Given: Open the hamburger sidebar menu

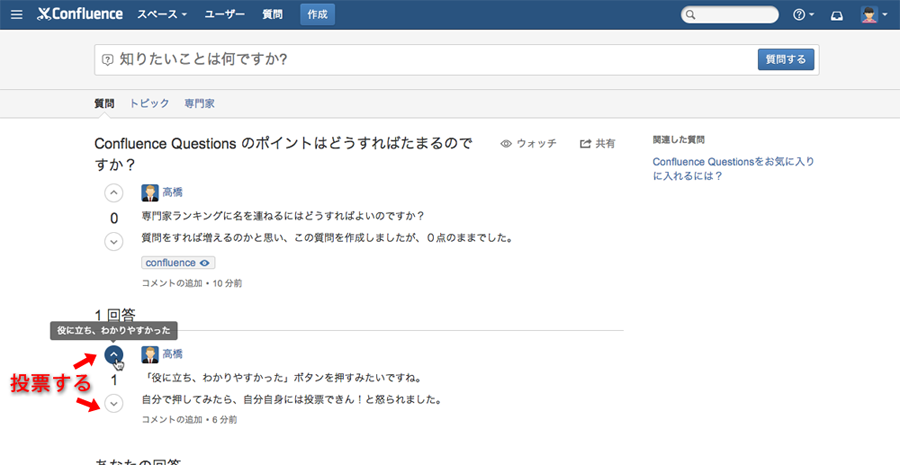Looking at the screenshot, I should click(x=17, y=14).
